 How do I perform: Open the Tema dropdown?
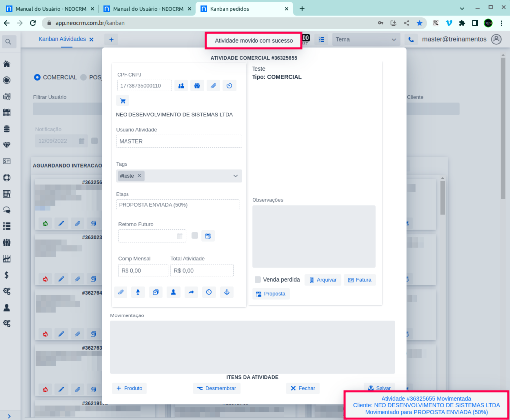[366, 39]
